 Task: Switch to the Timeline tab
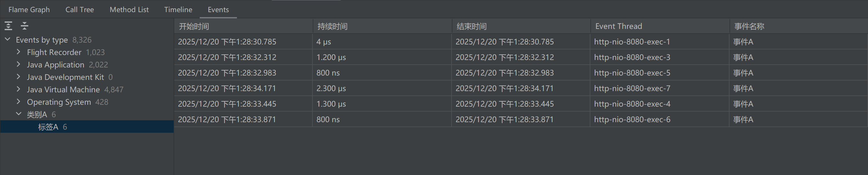178,9
